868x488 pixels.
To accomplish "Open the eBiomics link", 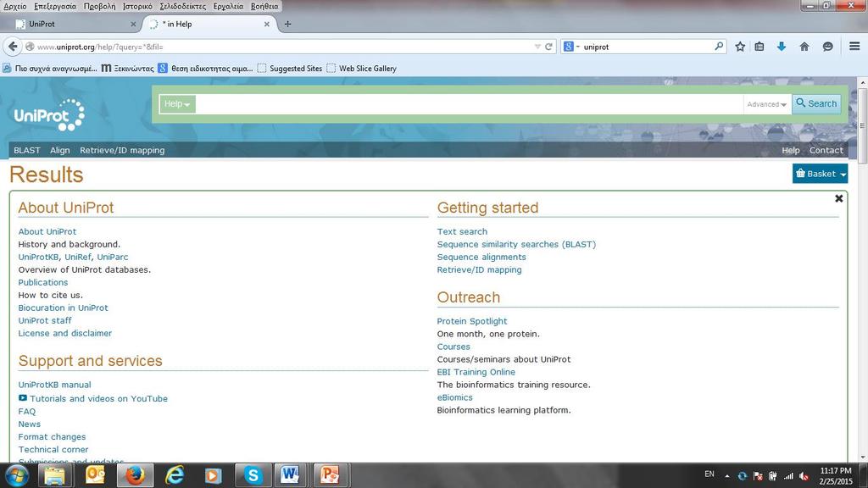I will (x=454, y=397).
